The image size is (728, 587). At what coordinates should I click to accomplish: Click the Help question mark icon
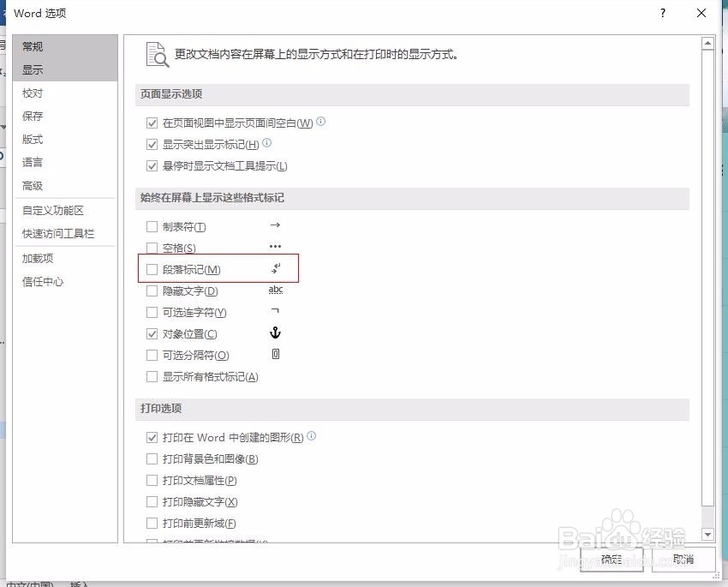pyautogui.click(x=663, y=14)
